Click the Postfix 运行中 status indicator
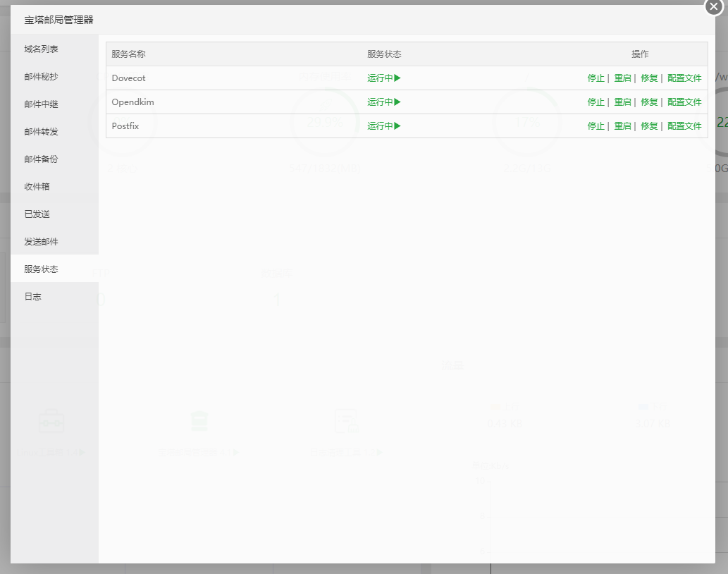This screenshot has width=728, height=574. pyautogui.click(x=384, y=126)
